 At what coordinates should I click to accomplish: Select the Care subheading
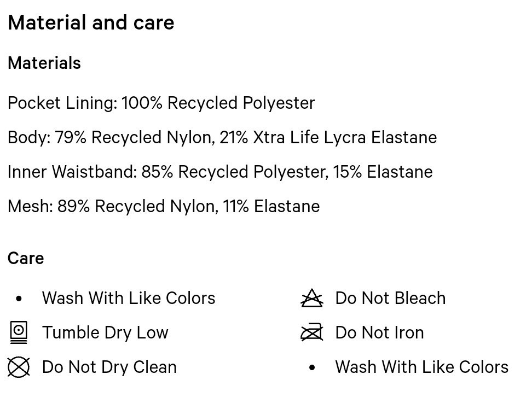tap(26, 258)
